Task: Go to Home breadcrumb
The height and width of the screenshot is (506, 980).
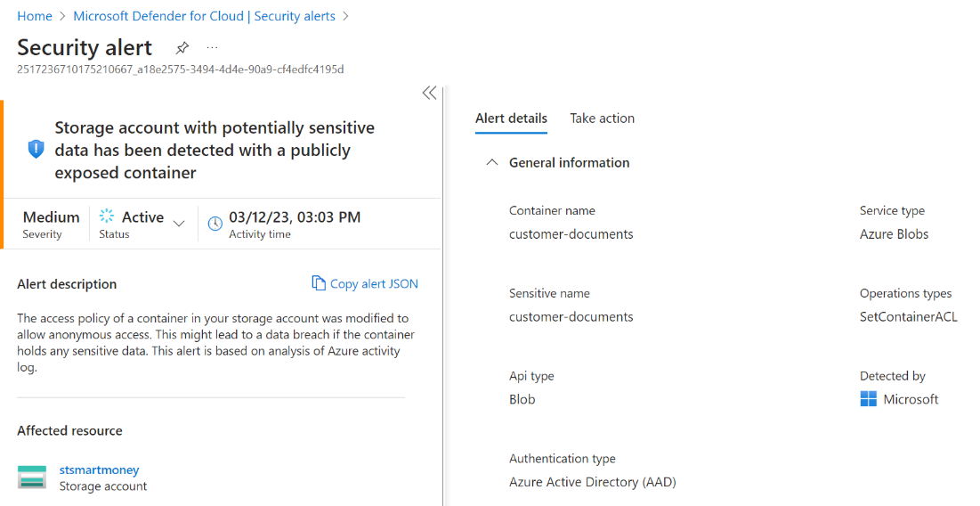Action: click(x=35, y=16)
